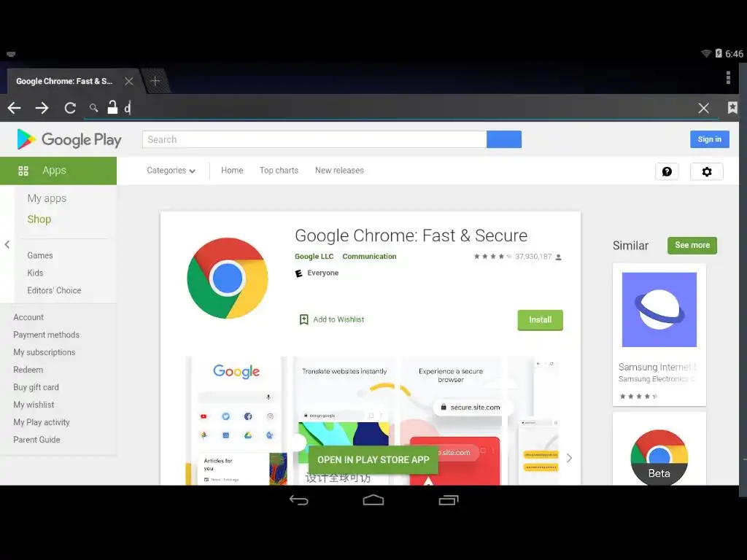
Task: Open Games category
Action: pyautogui.click(x=40, y=255)
